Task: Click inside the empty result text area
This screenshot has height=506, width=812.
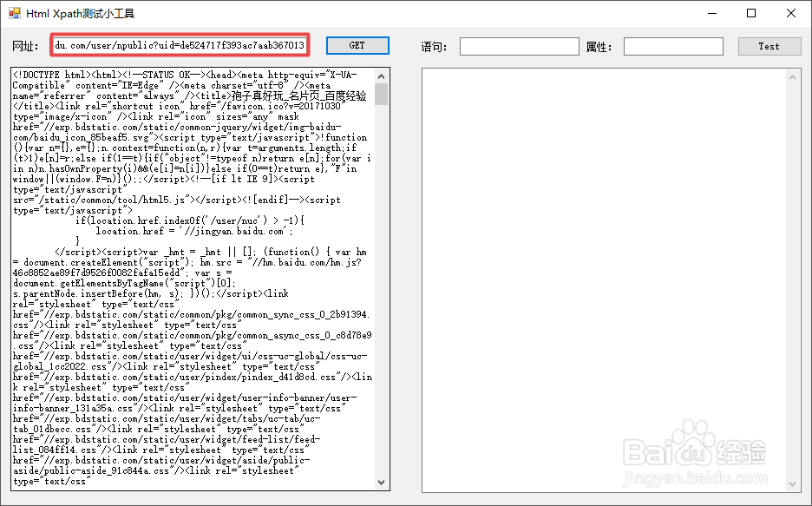Action: [x=604, y=280]
